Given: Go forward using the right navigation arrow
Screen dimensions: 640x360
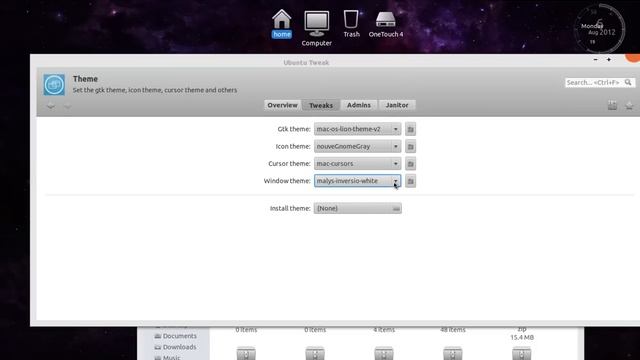Looking at the screenshot, I should point(67,107).
